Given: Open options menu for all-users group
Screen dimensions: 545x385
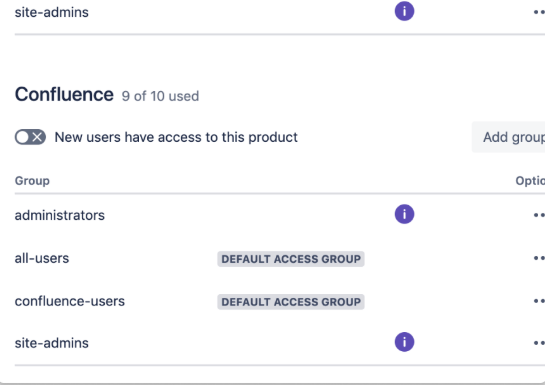Looking at the screenshot, I should (x=539, y=258).
